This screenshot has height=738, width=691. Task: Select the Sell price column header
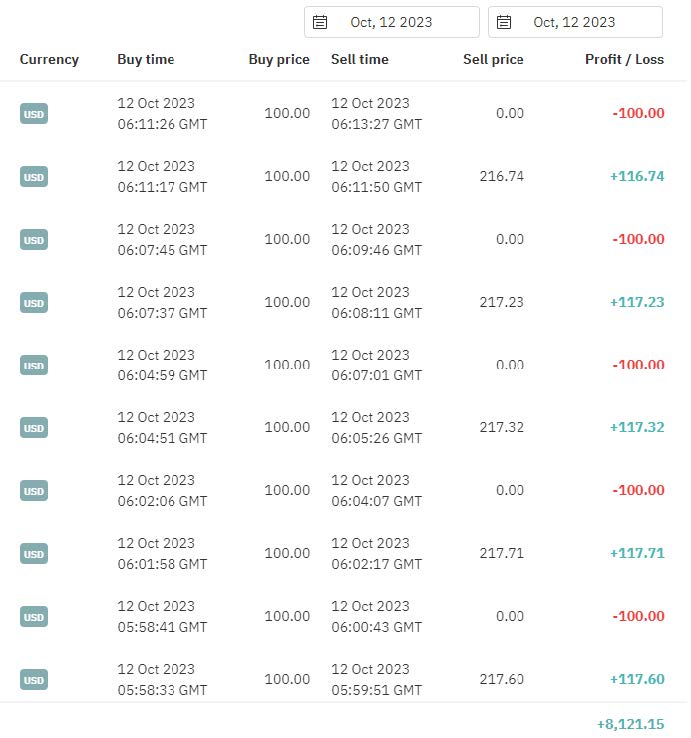tap(493, 59)
